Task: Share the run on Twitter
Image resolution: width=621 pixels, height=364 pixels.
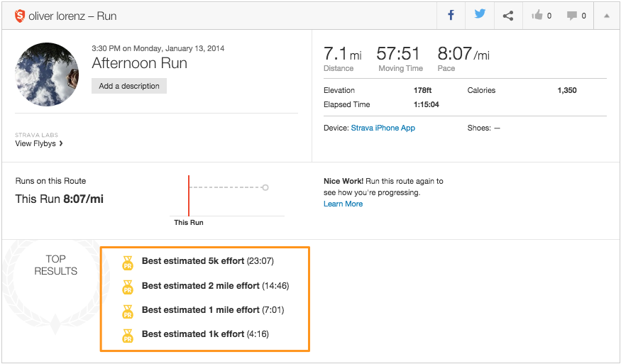Action: point(480,15)
